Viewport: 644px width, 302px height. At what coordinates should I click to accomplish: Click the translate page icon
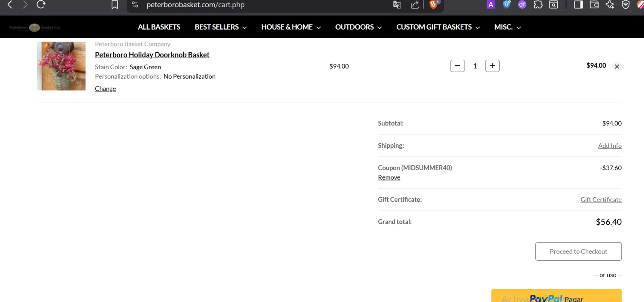397,5
